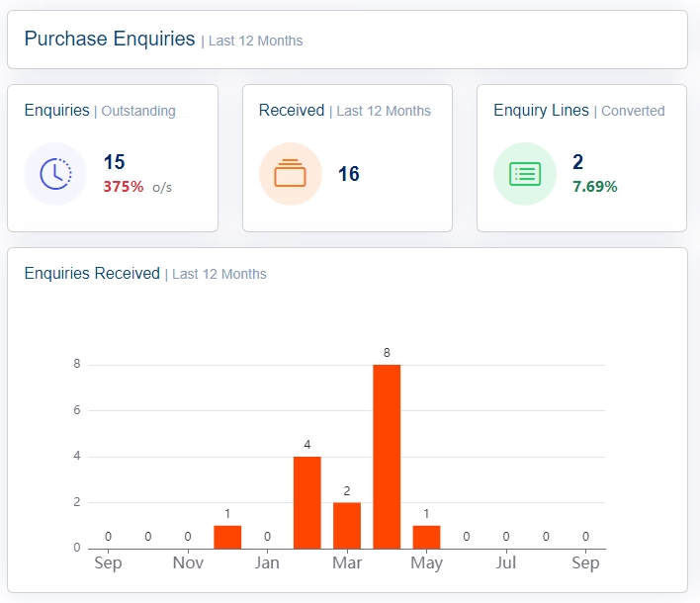The height and width of the screenshot is (603, 700).
Task: Click the December bar with value 1
Action: click(x=227, y=537)
